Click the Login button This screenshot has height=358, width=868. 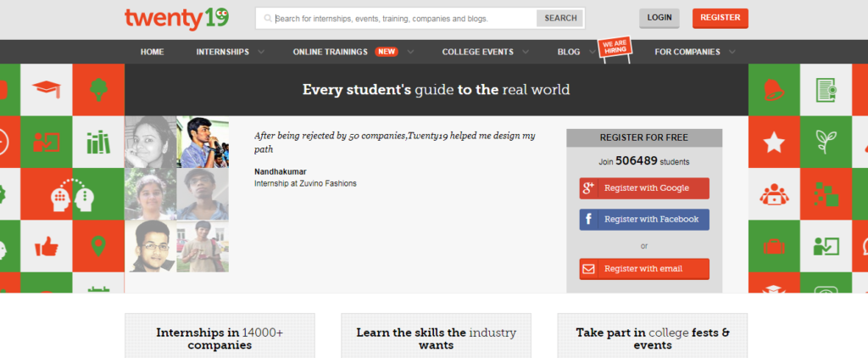[x=659, y=18]
